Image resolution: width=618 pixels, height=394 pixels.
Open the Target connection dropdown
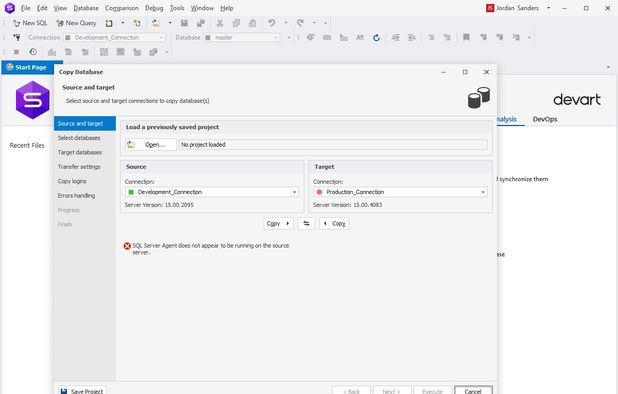pyautogui.click(x=400, y=192)
